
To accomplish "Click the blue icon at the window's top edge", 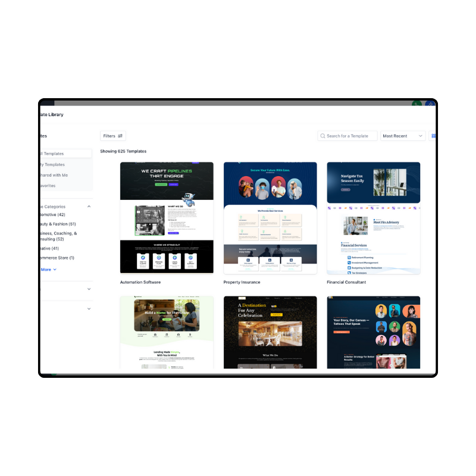I will [430, 104].
